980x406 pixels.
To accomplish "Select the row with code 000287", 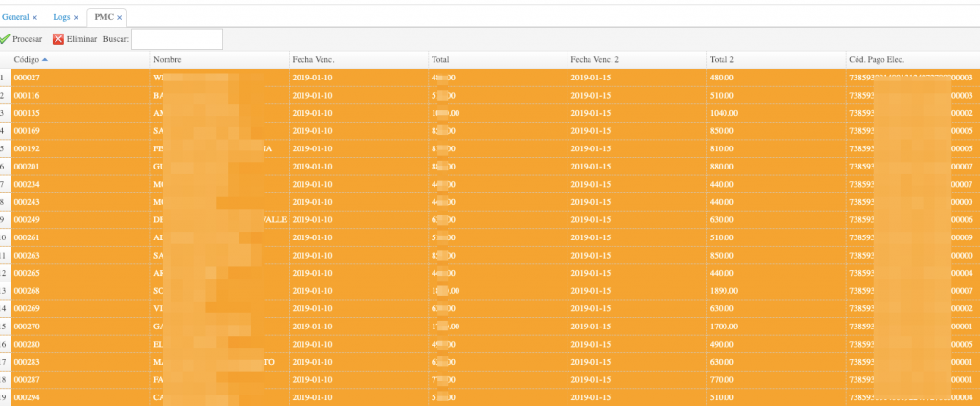I will (27, 380).
